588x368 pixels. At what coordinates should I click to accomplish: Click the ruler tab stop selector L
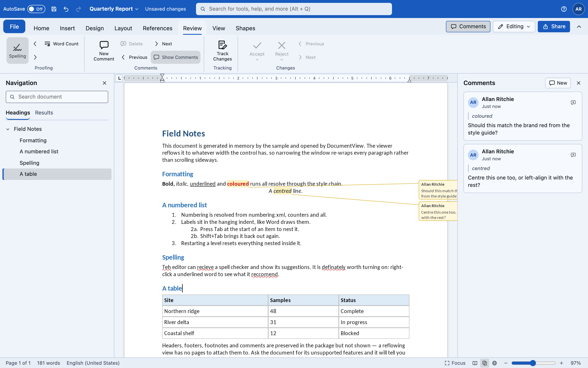(119, 78)
